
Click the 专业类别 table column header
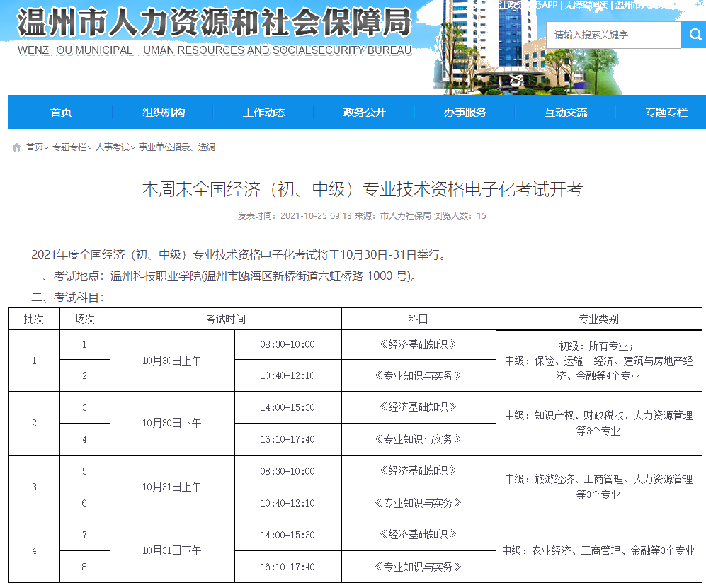tap(598, 320)
